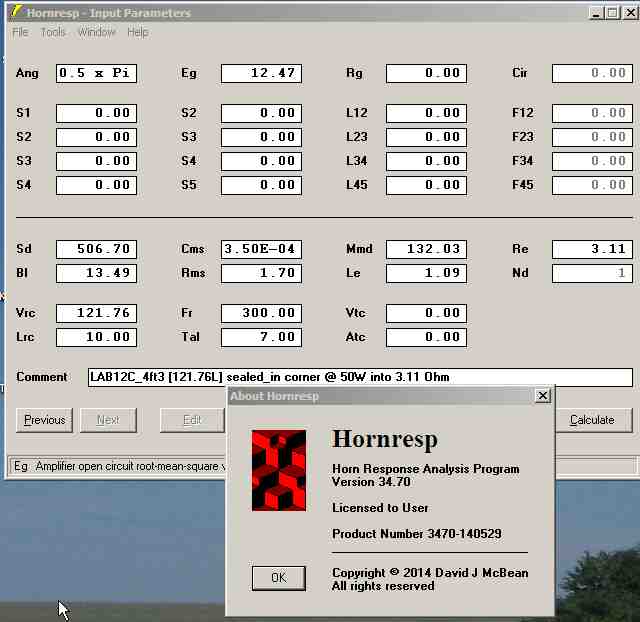Viewport: 640px width, 622px height.
Task: Click the Le field showing 1.09
Action: tap(426, 273)
